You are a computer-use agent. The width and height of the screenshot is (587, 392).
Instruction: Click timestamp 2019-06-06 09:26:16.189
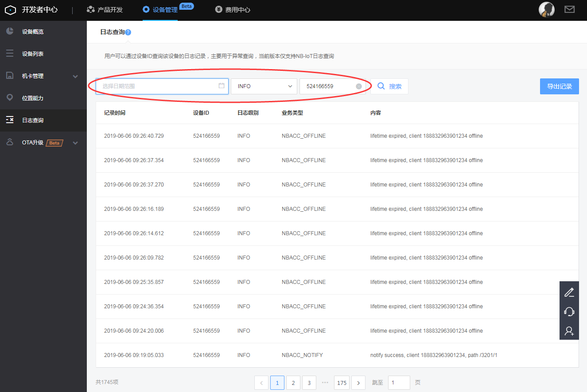tap(134, 209)
